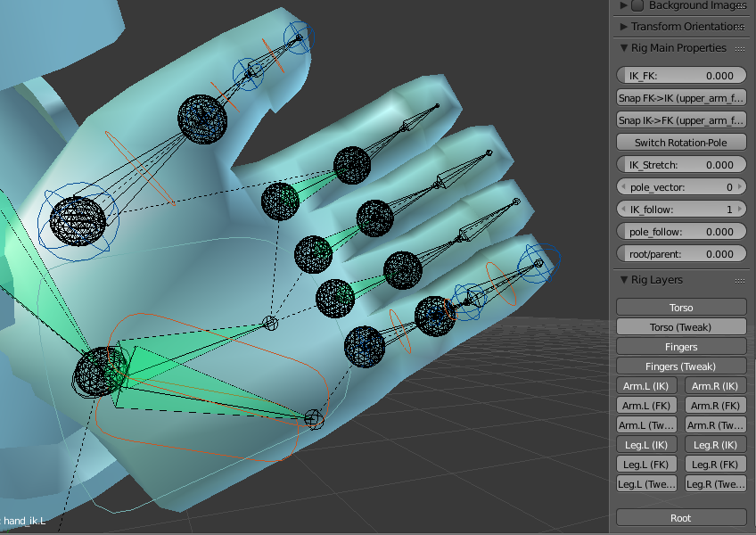Grab the Rig Main Properties panel grip icon
The height and width of the screenshot is (535, 756).
point(740,48)
